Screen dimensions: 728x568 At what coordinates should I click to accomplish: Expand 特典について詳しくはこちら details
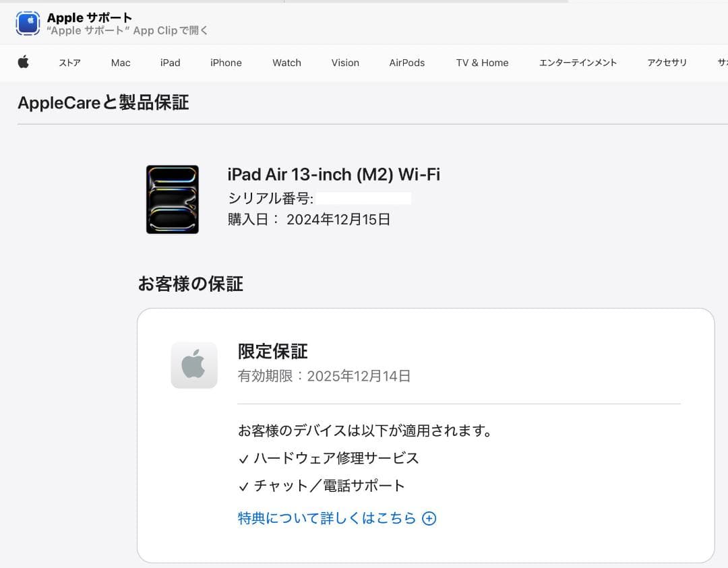[x=326, y=518]
